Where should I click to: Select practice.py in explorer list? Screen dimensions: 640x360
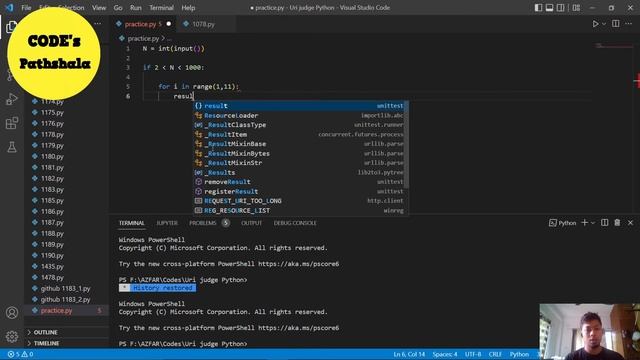(x=56, y=311)
